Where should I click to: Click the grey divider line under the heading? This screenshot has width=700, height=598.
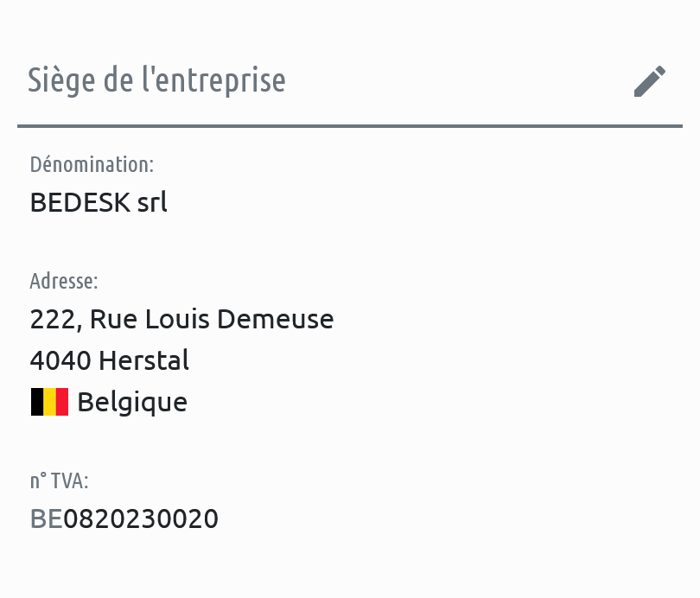click(x=349, y=126)
